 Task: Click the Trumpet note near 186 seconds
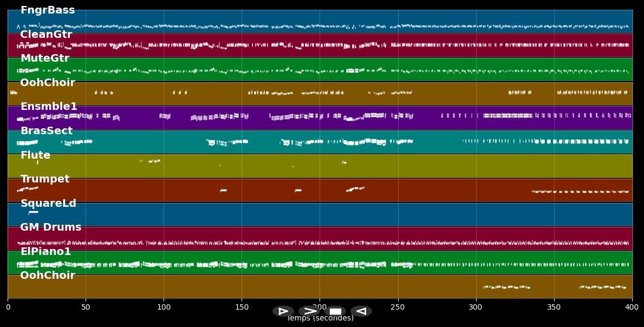[x=298, y=191]
